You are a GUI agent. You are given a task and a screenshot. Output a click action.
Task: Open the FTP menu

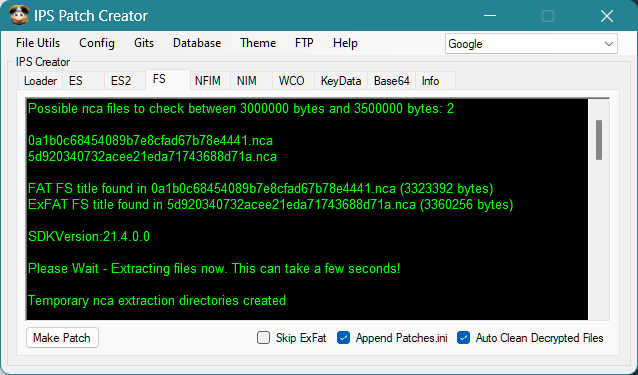(304, 43)
